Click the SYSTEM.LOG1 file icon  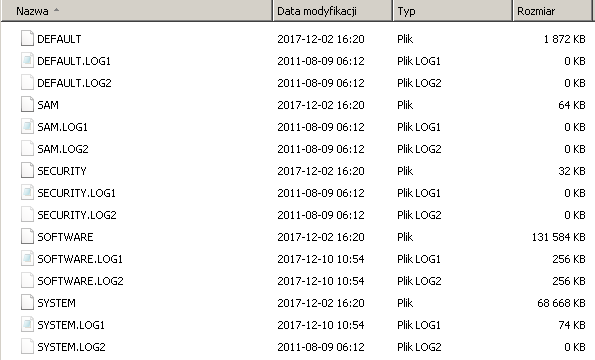[27, 325]
